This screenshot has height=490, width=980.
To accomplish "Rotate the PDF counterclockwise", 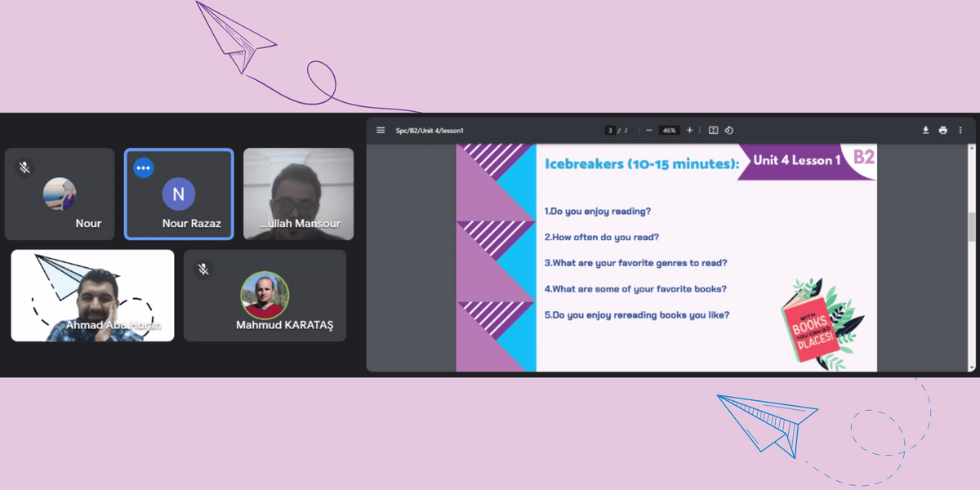I will [x=728, y=130].
